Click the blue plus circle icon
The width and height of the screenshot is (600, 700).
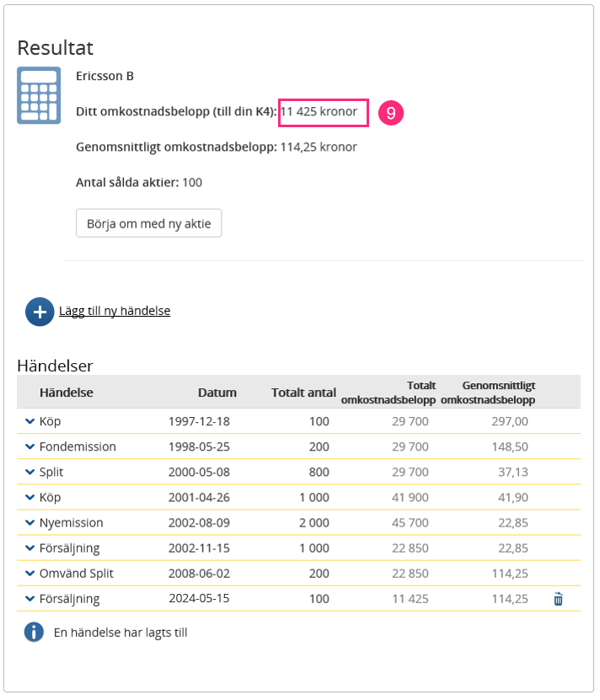click(x=40, y=312)
